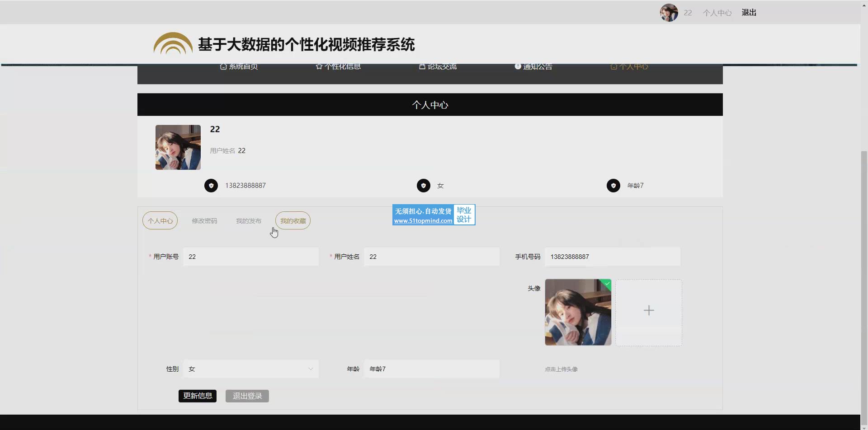Focus the 手机号码 input field
868x430 pixels.
pyautogui.click(x=613, y=257)
